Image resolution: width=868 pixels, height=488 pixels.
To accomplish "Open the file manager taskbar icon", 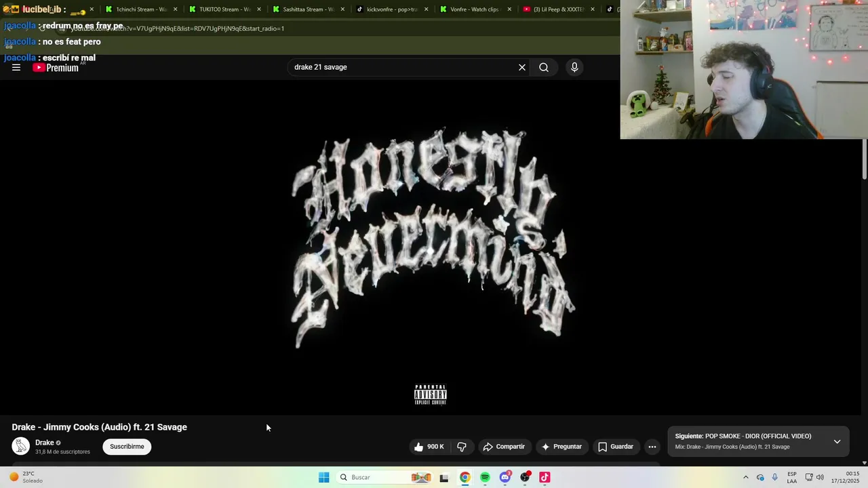I will pos(444,477).
